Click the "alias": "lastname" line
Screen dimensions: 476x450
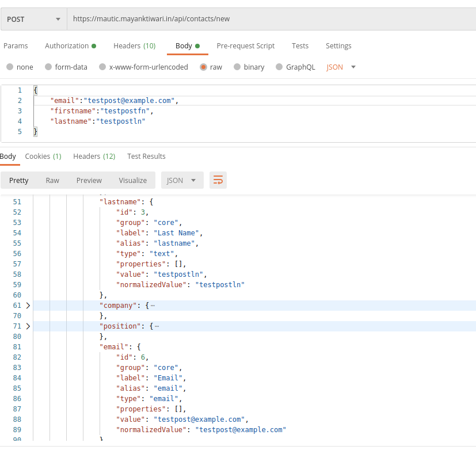tap(157, 243)
